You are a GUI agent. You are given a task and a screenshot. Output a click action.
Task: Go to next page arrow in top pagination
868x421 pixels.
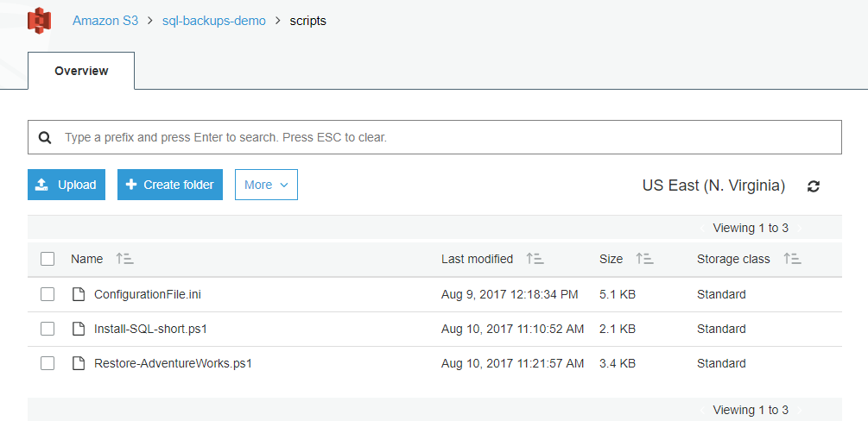pos(799,228)
